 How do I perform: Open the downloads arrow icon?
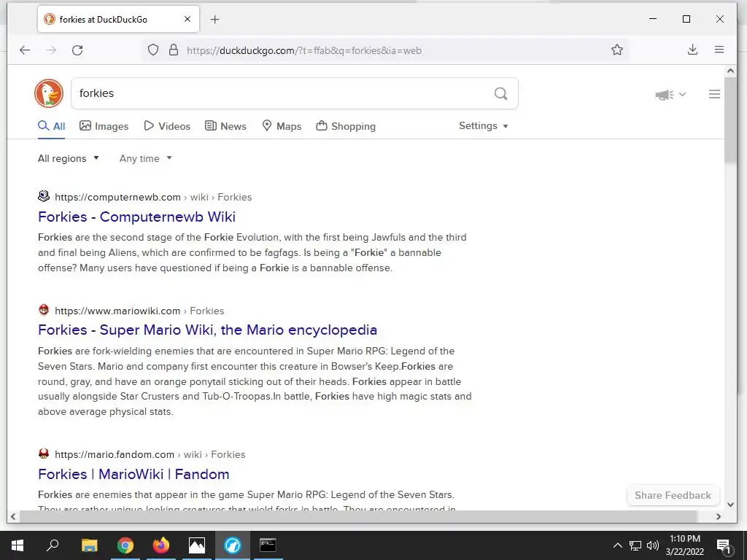click(x=693, y=50)
